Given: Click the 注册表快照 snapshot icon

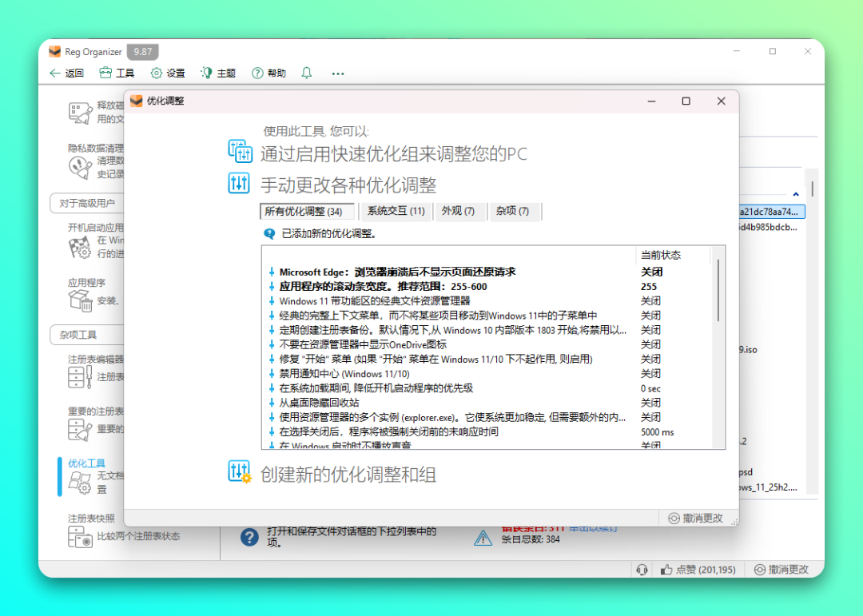Looking at the screenshot, I should click(80, 537).
